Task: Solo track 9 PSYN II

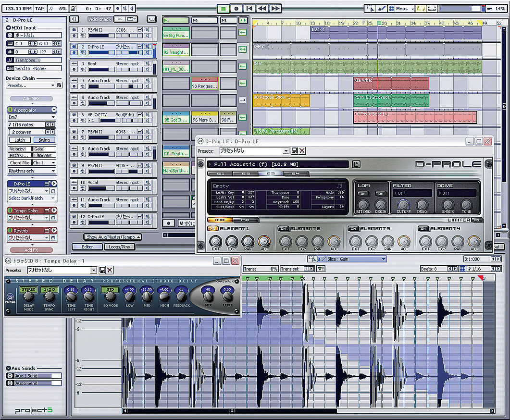Action: (148, 171)
